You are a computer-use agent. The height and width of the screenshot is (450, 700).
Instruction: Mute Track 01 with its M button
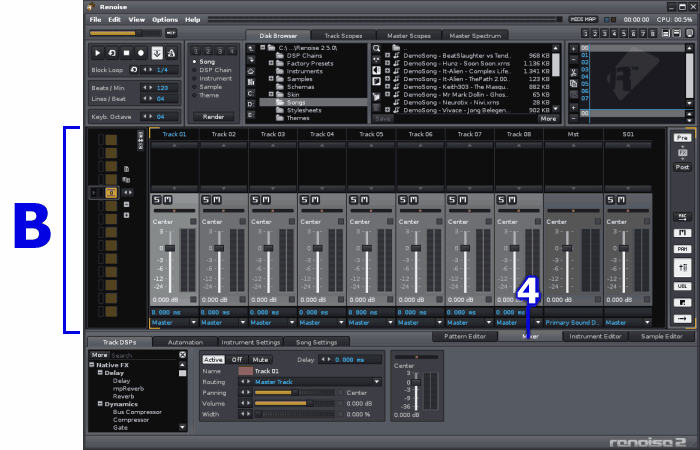167,200
